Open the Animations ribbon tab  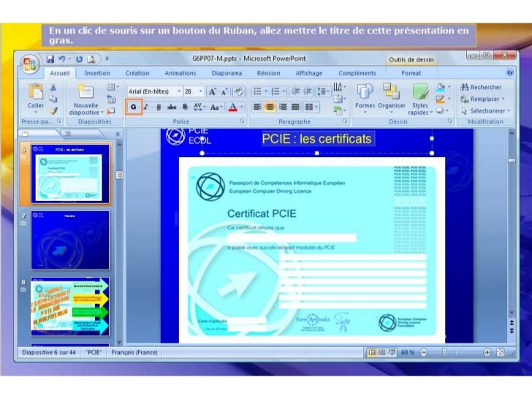(180, 73)
